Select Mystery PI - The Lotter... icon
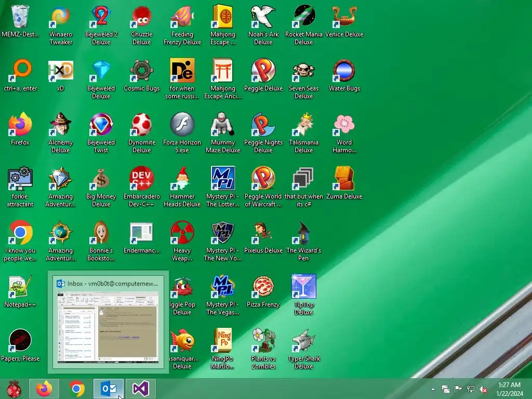 (x=222, y=178)
